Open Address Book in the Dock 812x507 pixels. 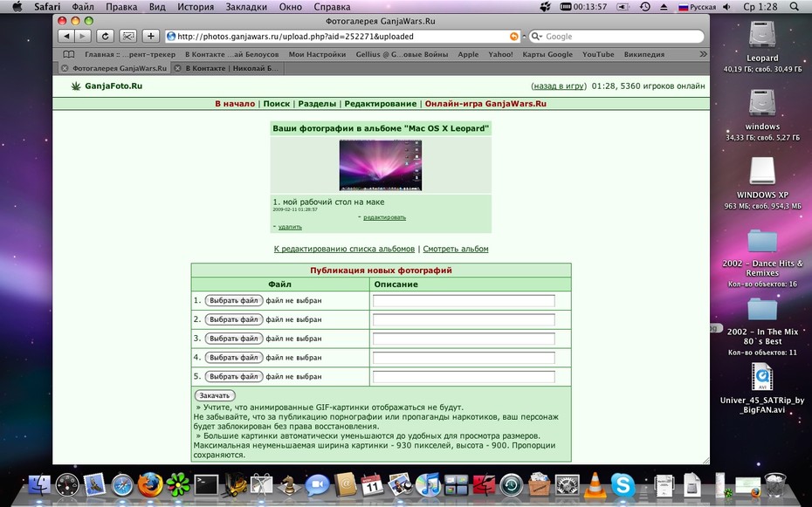coord(345,485)
